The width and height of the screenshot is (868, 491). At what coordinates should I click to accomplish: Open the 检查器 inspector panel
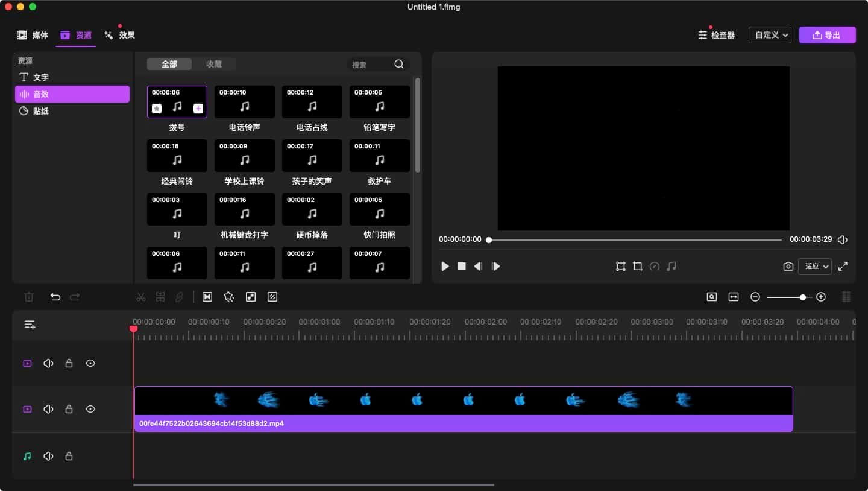tap(717, 35)
